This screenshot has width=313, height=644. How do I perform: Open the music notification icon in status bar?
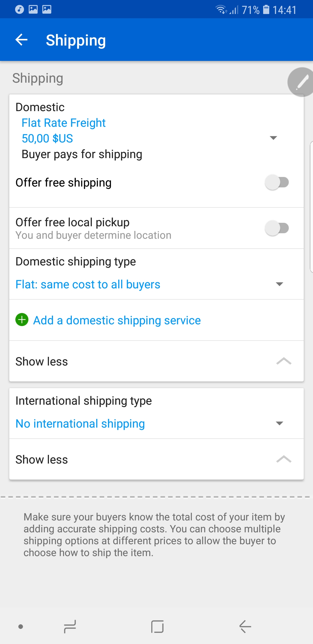pyautogui.click(x=19, y=10)
